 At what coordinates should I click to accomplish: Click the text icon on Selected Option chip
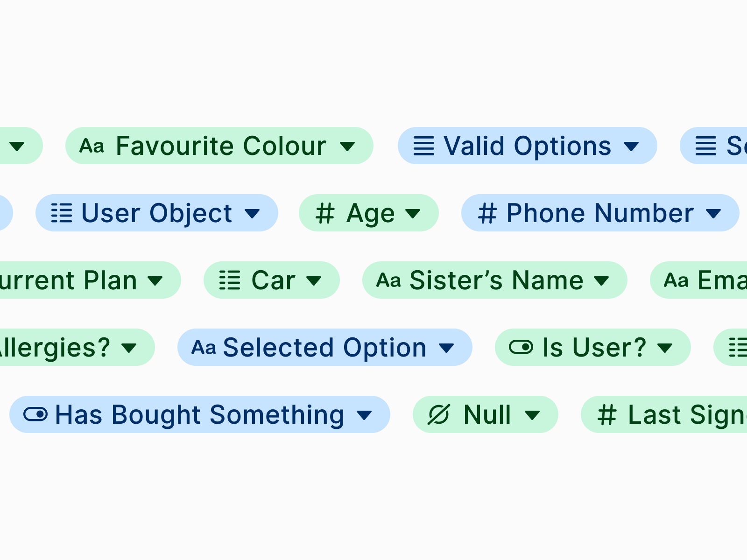click(x=204, y=348)
